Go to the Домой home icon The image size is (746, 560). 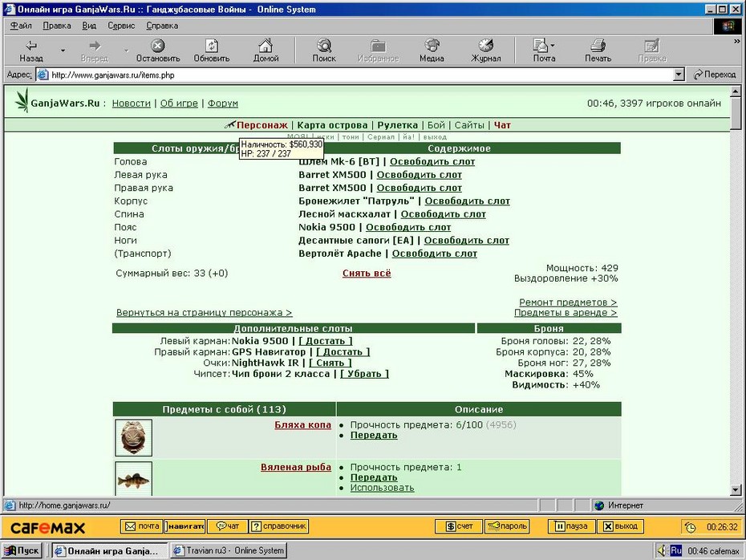[x=266, y=45]
